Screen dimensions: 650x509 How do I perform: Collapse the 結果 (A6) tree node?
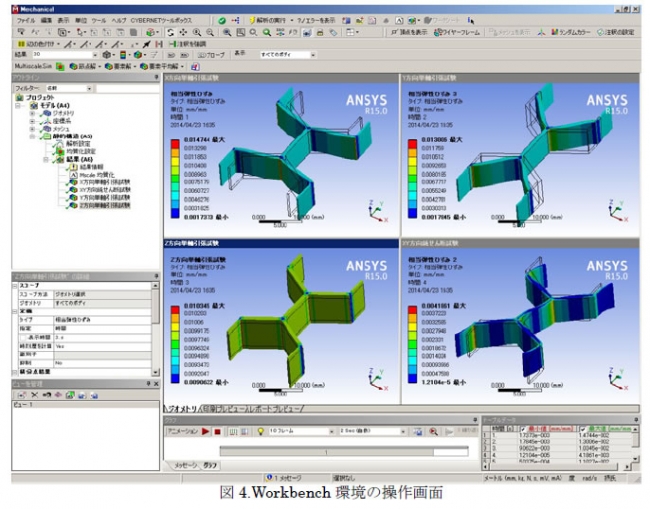(46, 160)
